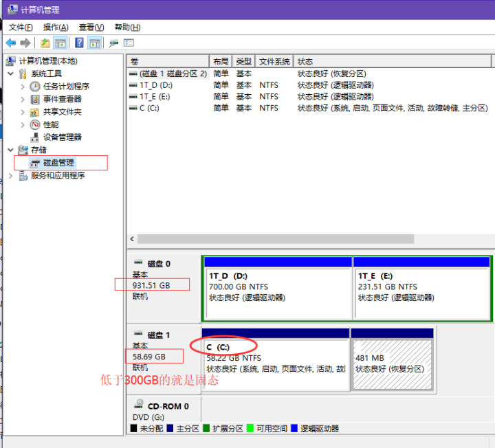Click the Up one level folder icon
This screenshot has width=495, height=448.
click(x=45, y=43)
